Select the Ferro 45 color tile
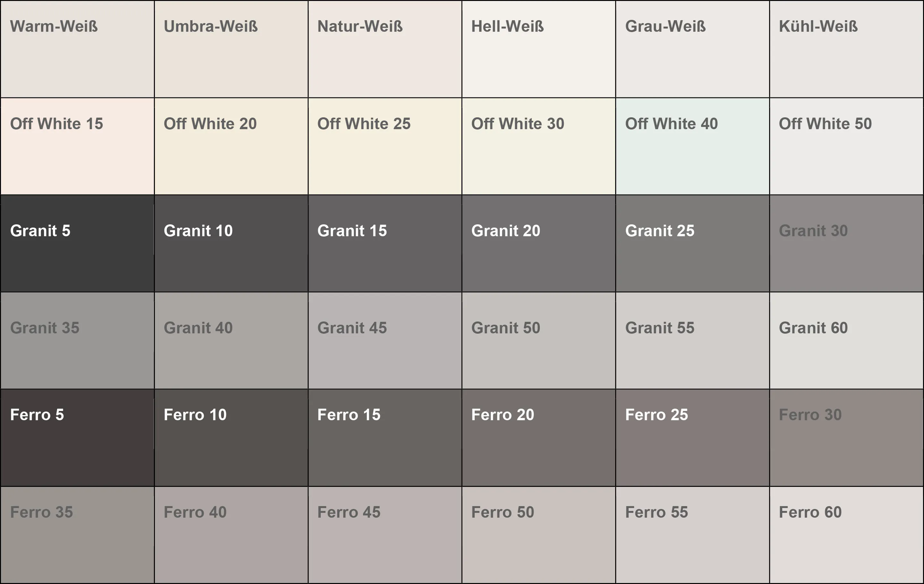The height and width of the screenshot is (584, 924). click(x=385, y=535)
